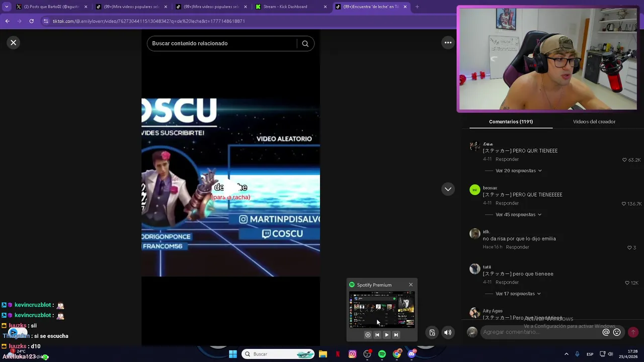Go back in browser

(7, 21)
